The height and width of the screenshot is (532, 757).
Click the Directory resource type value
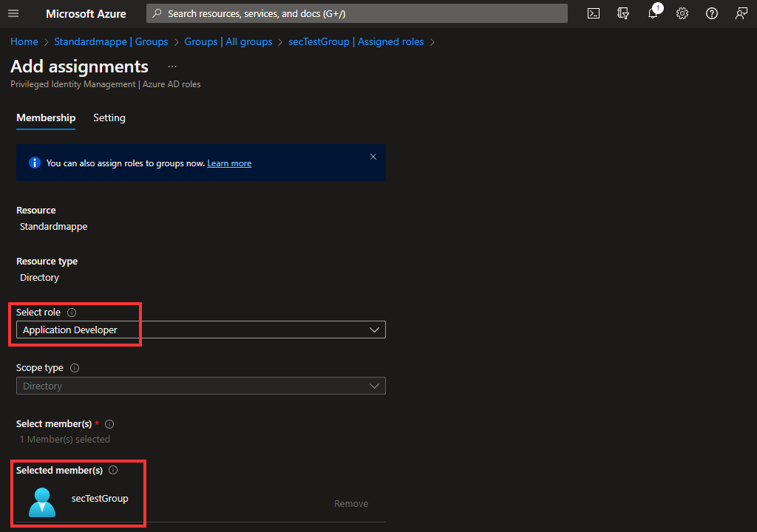(x=40, y=278)
